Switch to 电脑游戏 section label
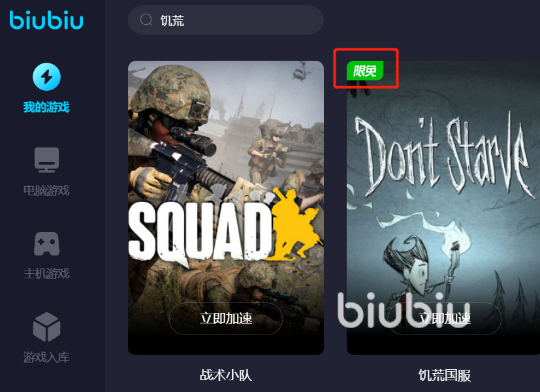 click(46, 191)
